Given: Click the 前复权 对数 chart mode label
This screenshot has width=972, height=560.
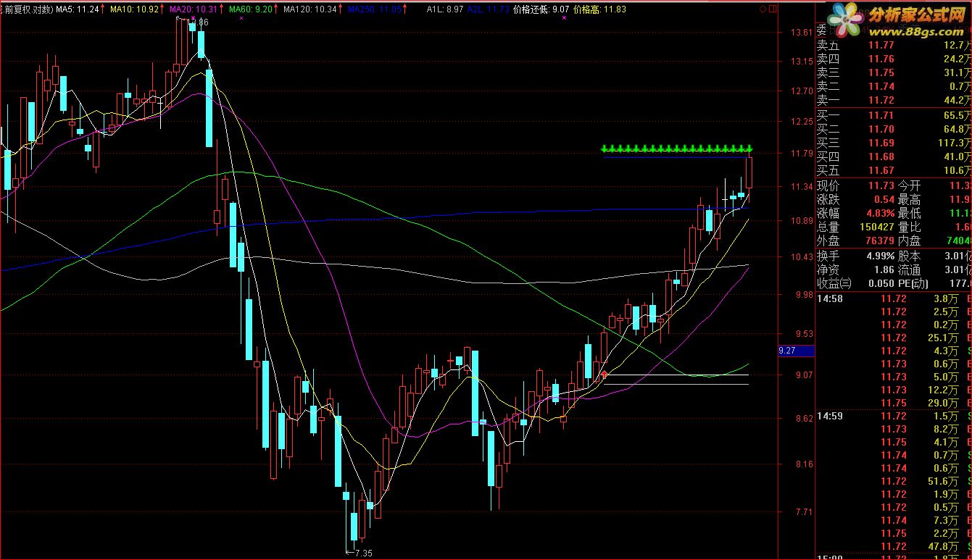Looking at the screenshot, I should tap(26, 9).
